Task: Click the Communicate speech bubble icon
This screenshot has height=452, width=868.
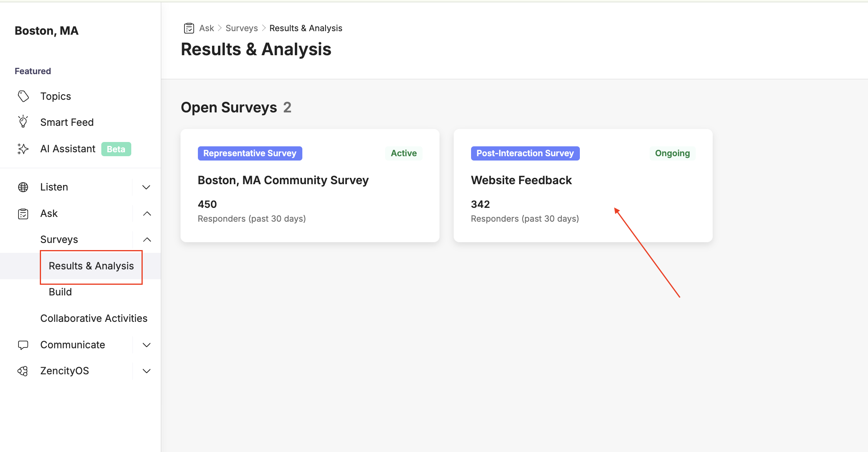Action: (x=23, y=345)
